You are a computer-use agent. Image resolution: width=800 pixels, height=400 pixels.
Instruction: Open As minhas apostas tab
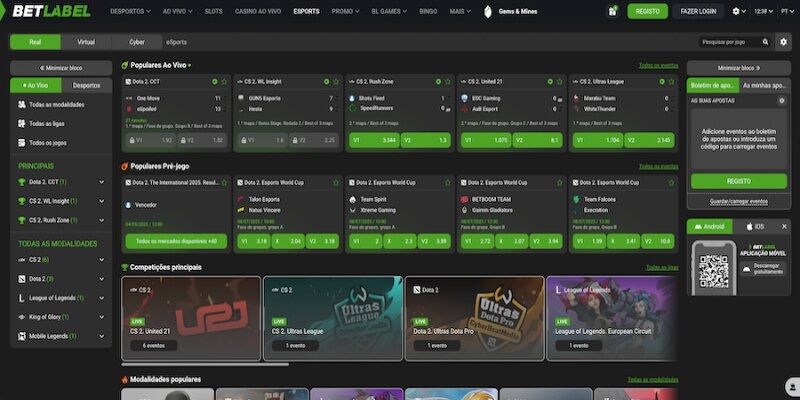(764, 86)
